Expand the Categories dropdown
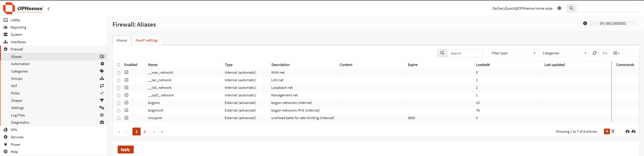Screen dimensions: 644x156 [x=564, y=53]
